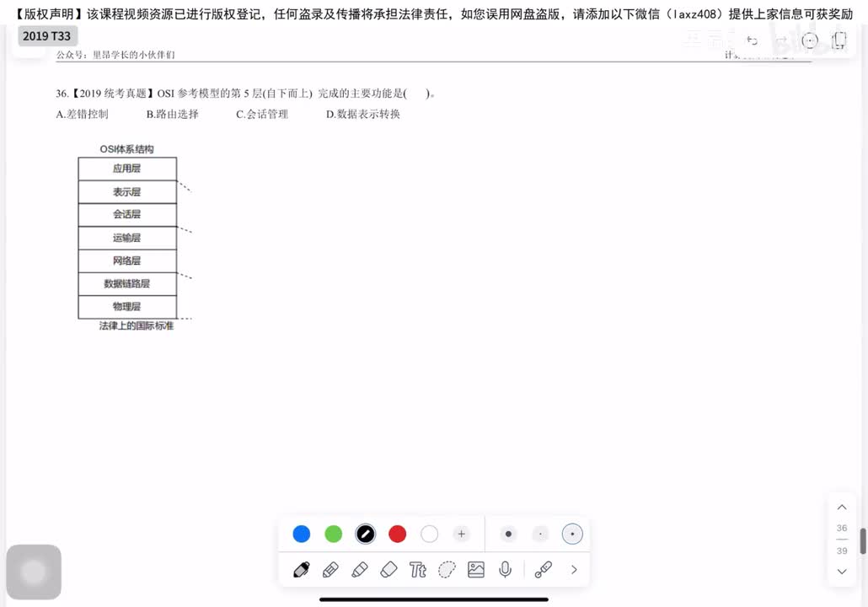Pick the white pen color

(430, 534)
